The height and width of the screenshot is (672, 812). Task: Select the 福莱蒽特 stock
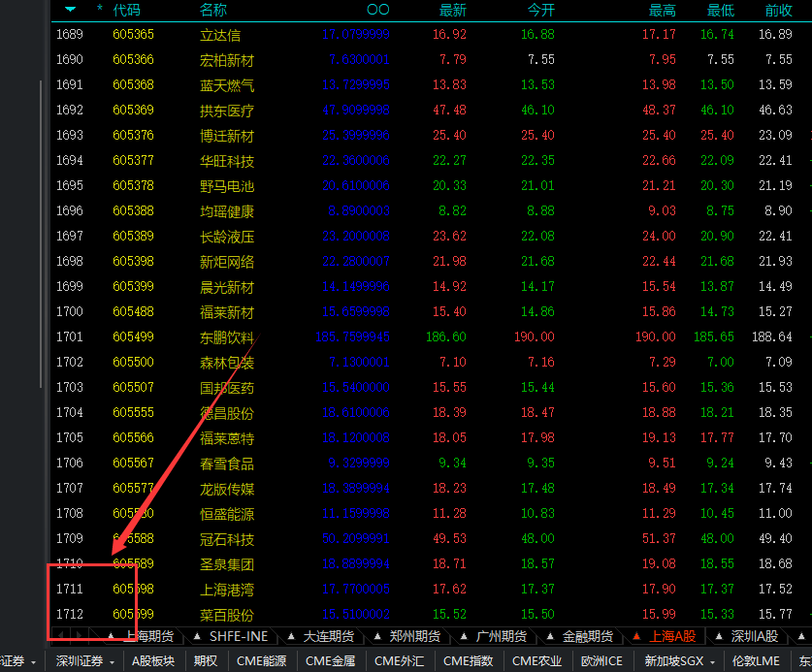(x=227, y=438)
